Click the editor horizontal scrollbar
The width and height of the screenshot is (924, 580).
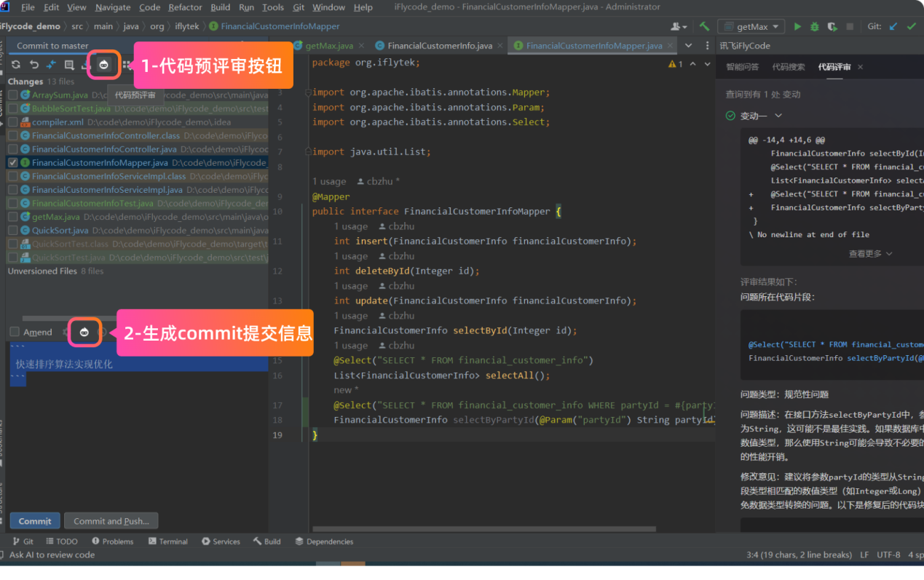(483, 529)
